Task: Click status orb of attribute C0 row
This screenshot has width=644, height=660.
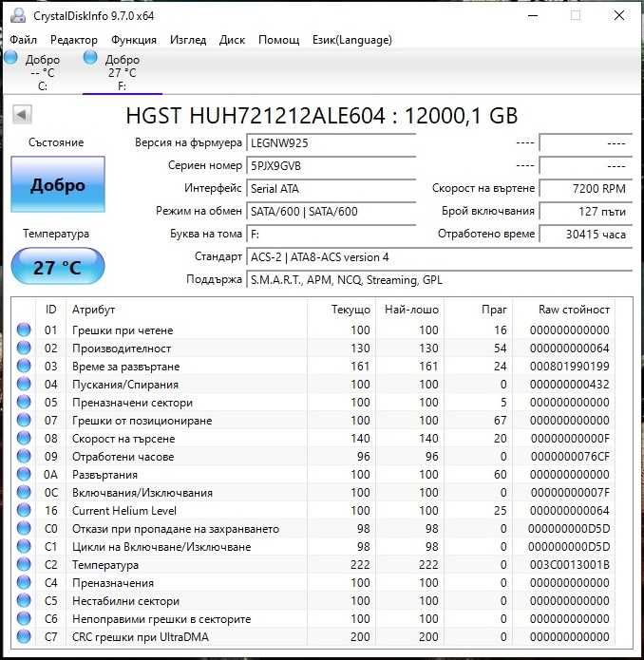Action: point(24,528)
